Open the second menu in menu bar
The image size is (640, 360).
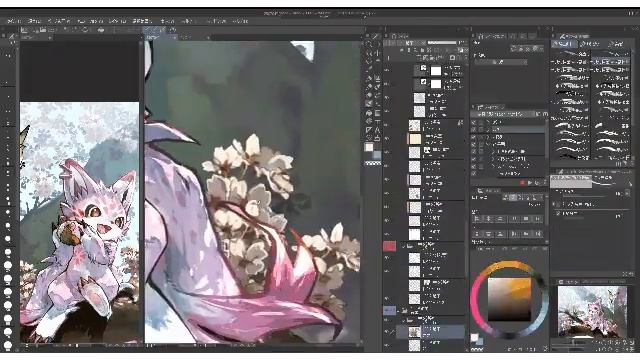tap(35, 20)
